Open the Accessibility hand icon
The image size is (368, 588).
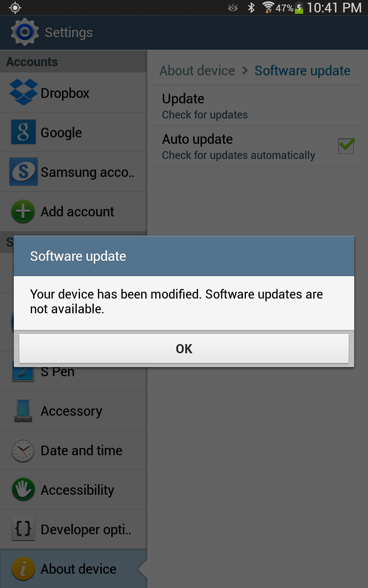coord(23,490)
